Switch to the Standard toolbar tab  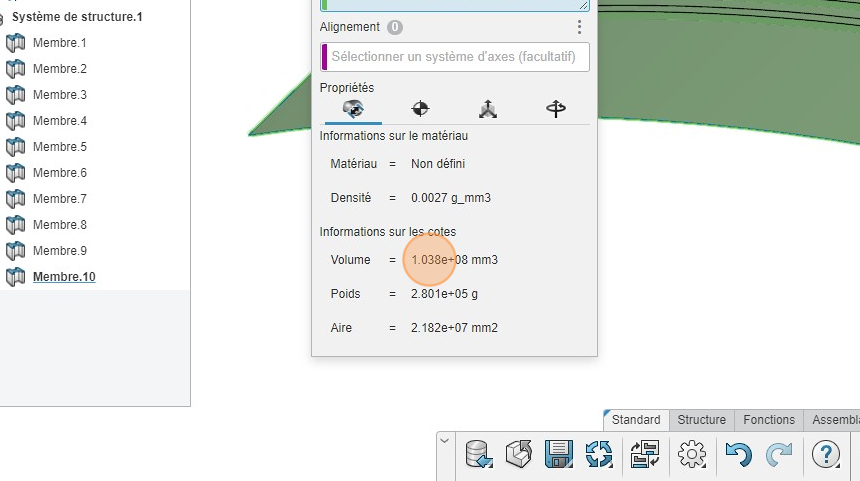coord(636,420)
